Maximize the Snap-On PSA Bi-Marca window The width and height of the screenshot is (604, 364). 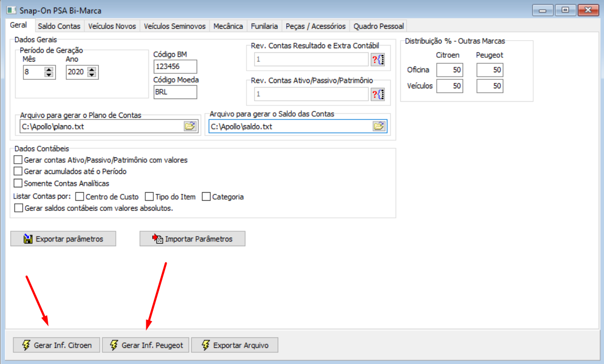click(x=565, y=10)
